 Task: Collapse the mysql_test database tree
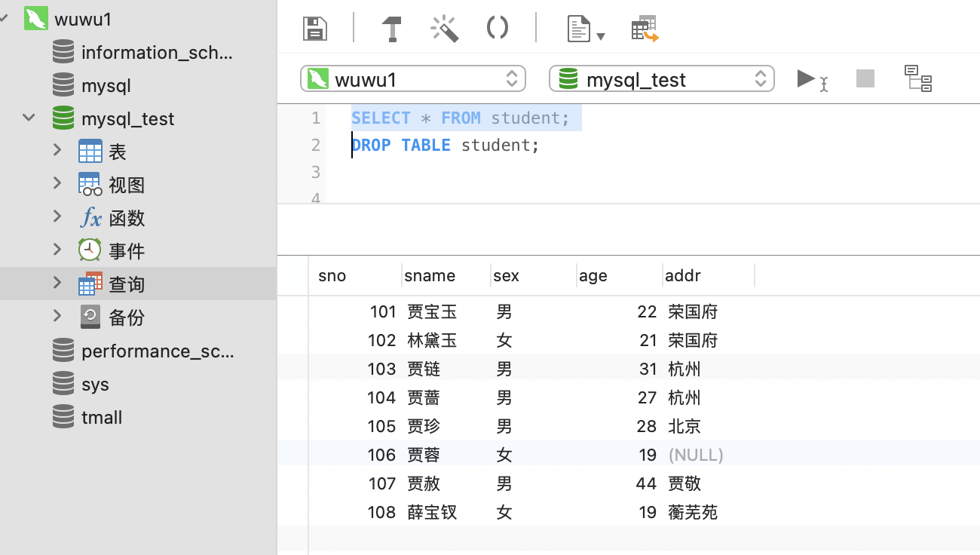(x=29, y=118)
